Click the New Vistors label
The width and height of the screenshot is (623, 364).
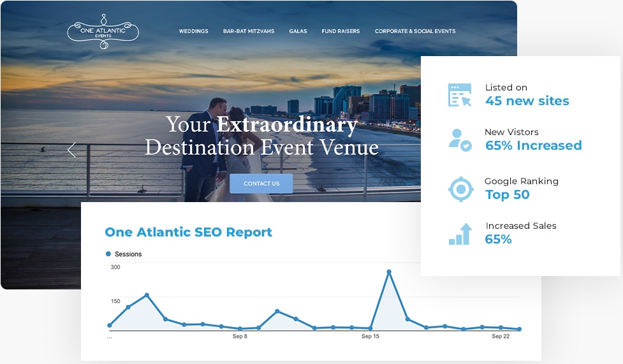pyautogui.click(x=512, y=132)
